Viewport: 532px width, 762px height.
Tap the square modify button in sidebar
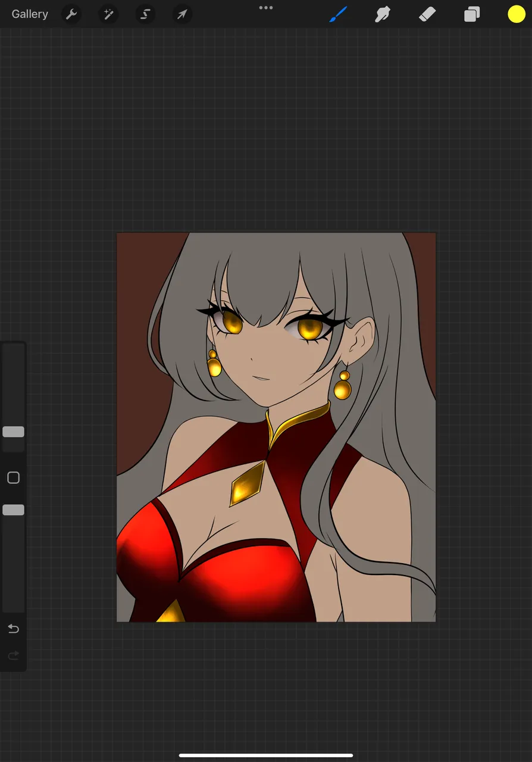point(13,477)
